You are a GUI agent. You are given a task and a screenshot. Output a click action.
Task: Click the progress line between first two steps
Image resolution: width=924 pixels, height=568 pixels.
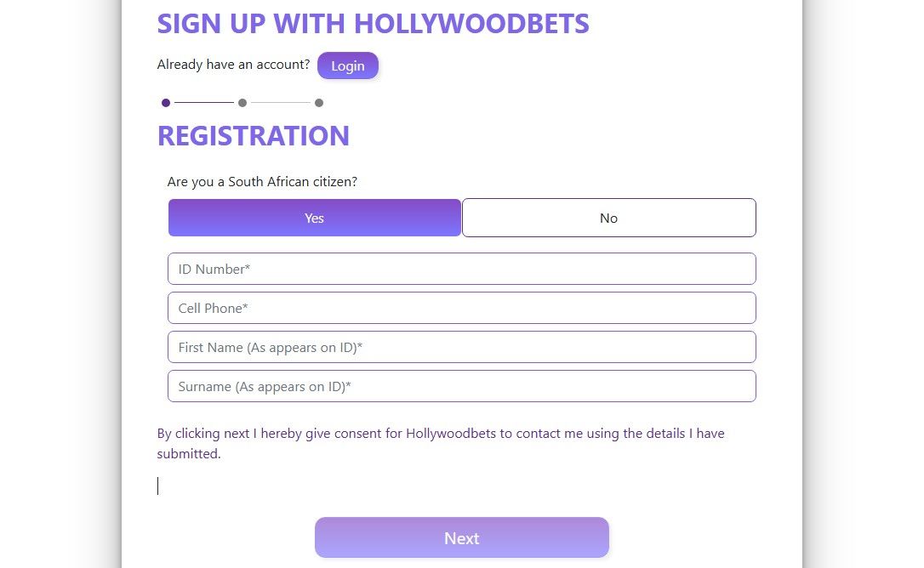203,102
